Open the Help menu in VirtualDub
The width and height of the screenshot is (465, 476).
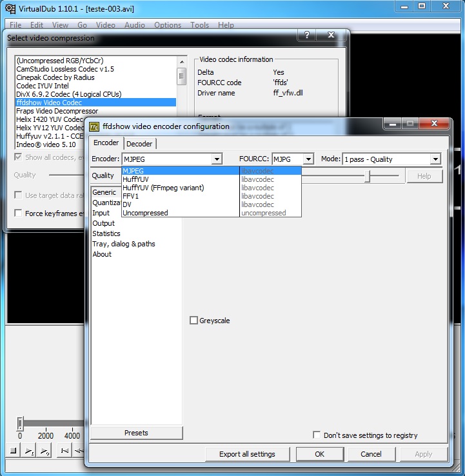point(226,25)
